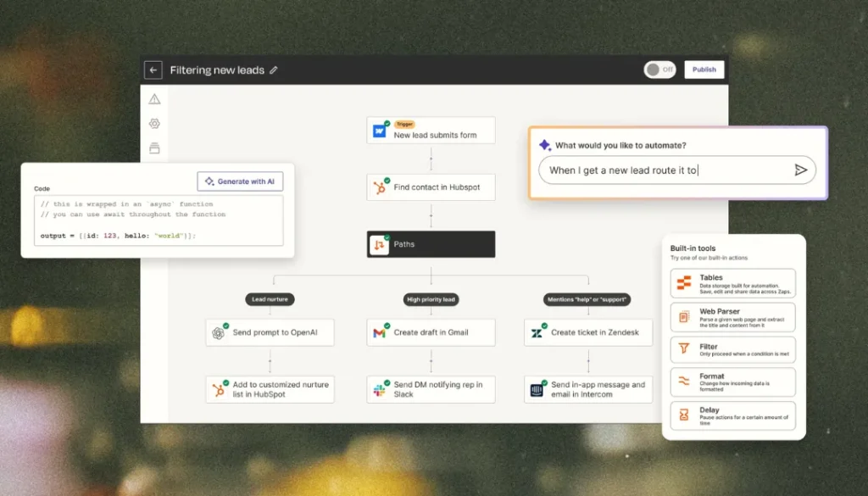Open Add to customized nurture list step
The width and height of the screenshot is (868, 496).
(270, 389)
